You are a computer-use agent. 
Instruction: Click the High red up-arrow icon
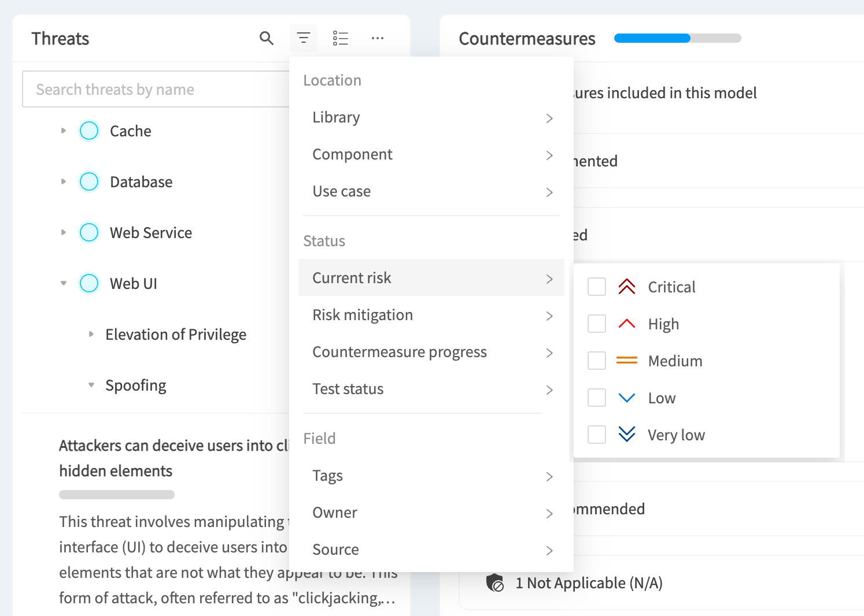tap(627, 324)
